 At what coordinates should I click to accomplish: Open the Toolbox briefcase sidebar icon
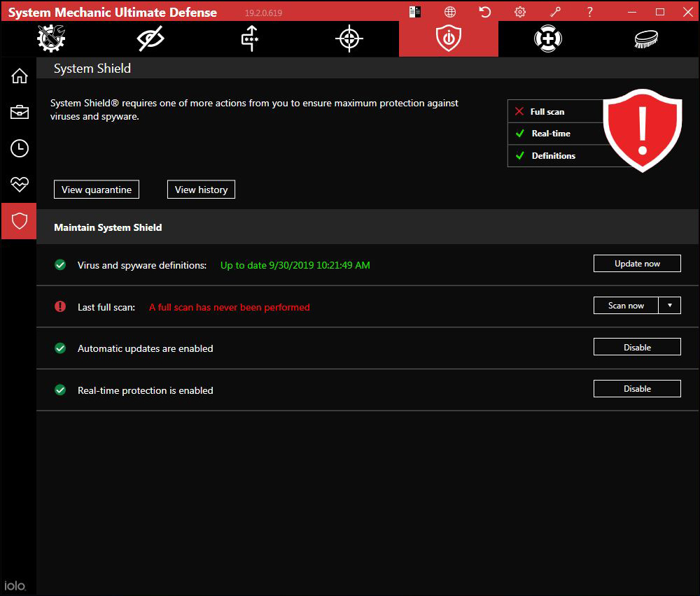pos(19,112)
